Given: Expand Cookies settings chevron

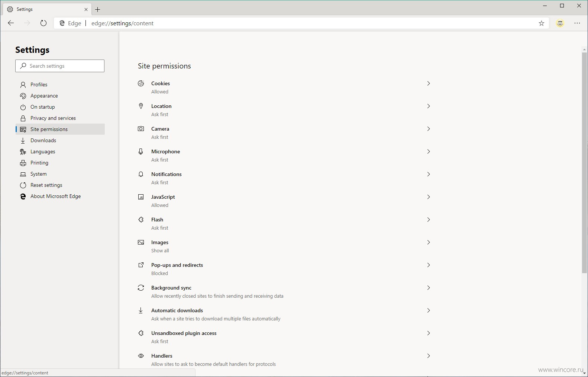Looking at the screenshot, I should point(429,83).
